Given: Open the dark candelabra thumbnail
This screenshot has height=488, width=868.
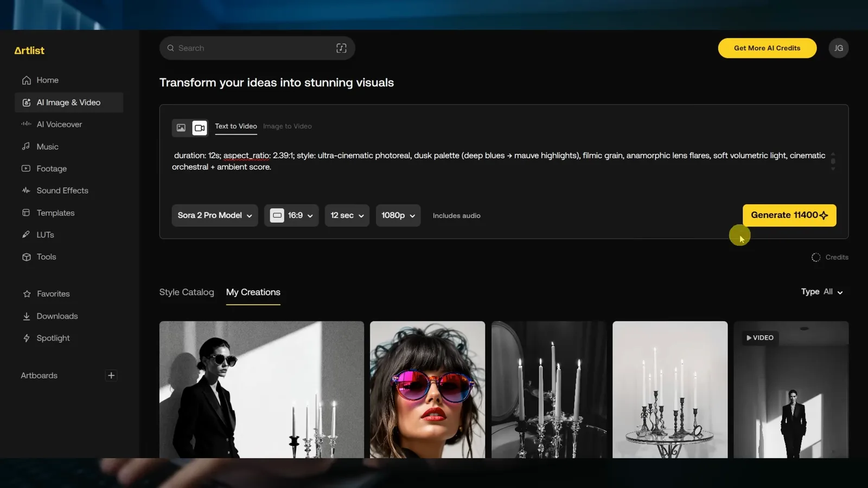Looking at the screenshot, I should [549, 390].
